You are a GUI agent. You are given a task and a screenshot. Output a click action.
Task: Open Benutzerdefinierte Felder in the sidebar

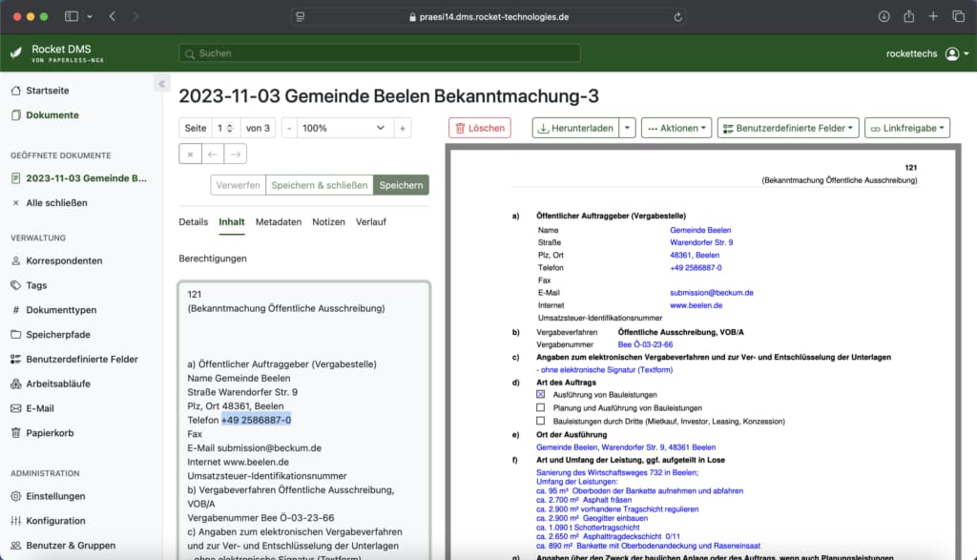click(74, 359)
